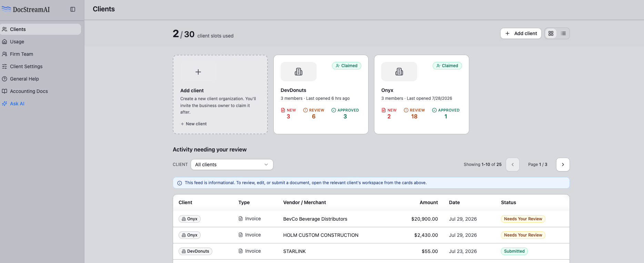The image size is (644, 263).
Task: Click Page 1 / 3 indicator
Action: click(538, 165)
